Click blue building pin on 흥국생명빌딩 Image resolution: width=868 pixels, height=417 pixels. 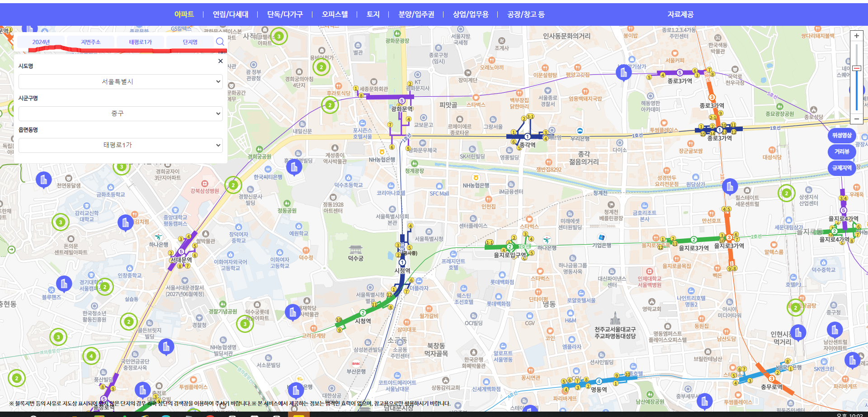(294, 168)
